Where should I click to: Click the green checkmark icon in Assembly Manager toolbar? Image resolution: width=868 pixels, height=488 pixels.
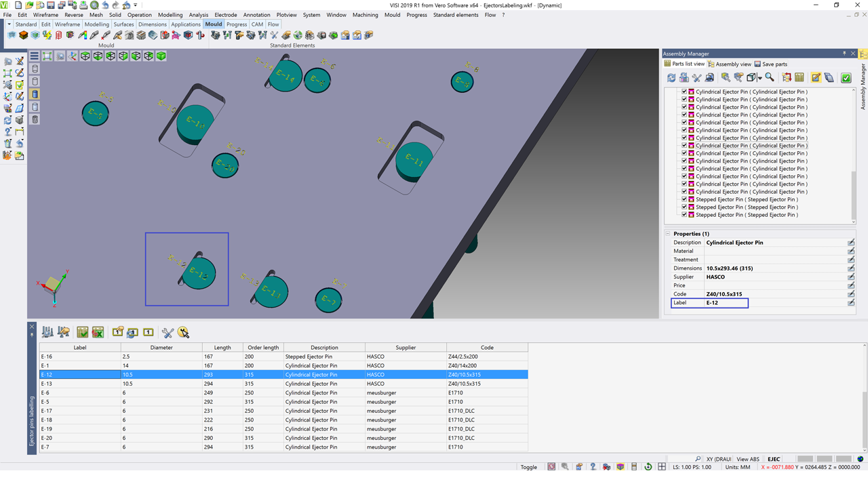pos(846,78)
